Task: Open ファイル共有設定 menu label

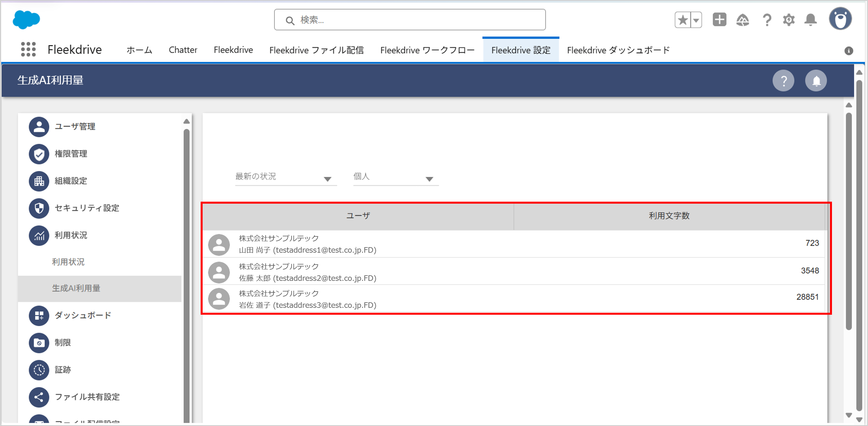Action: click(x=87, y=397)
